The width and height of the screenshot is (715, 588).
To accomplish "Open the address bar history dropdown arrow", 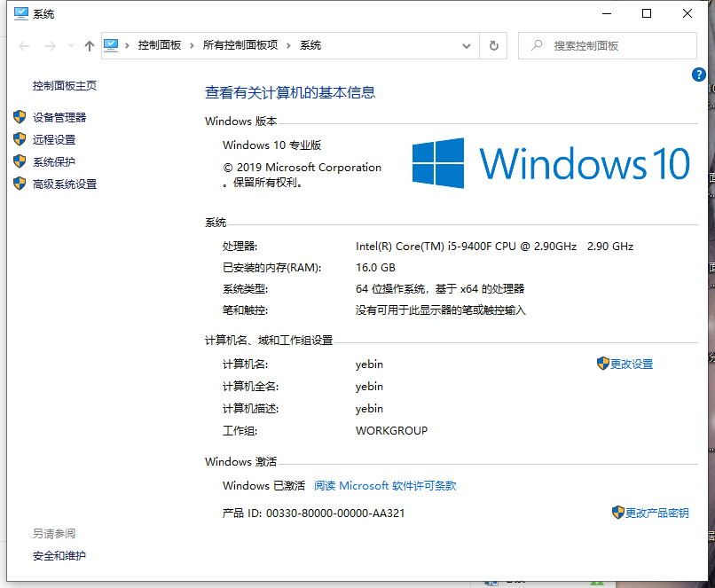I will [466, 45].
